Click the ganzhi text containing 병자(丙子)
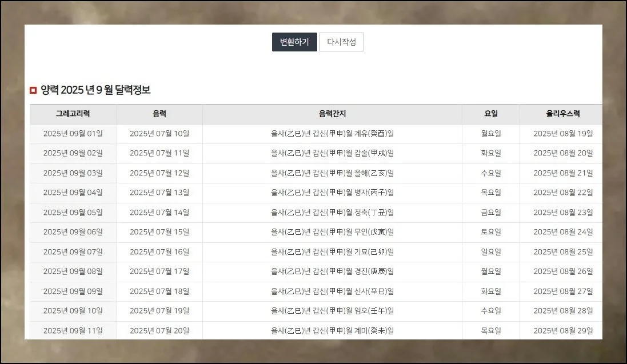The width and height of the screenshot is (627, 364). [x=332, y=193]
